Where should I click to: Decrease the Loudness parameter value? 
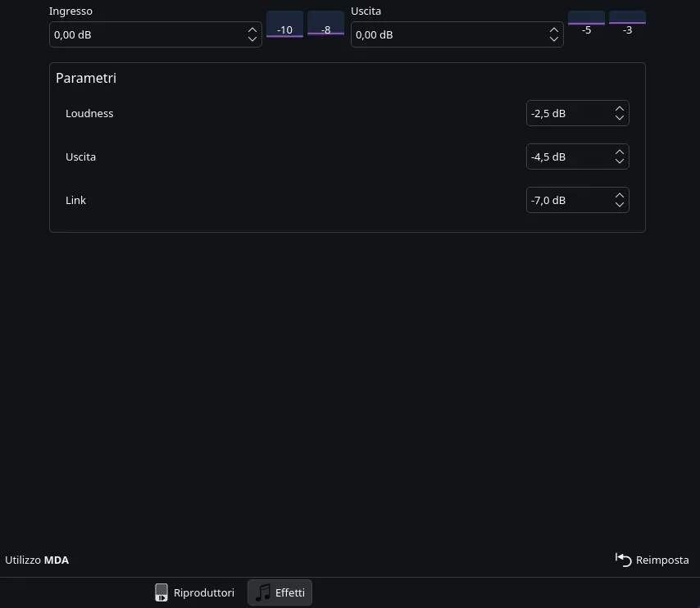coord(620,118)
